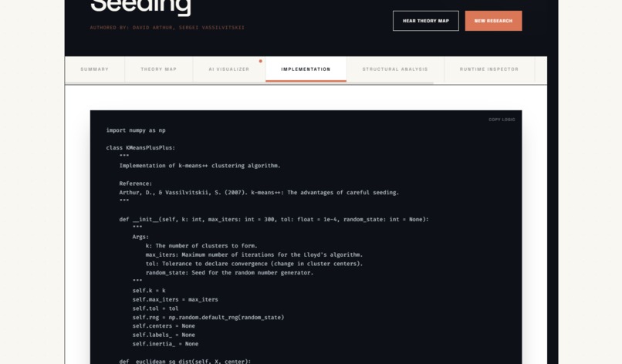Click the 'Authored by: David Arthur' byline

pyautogui.click(x=167, y=27)
